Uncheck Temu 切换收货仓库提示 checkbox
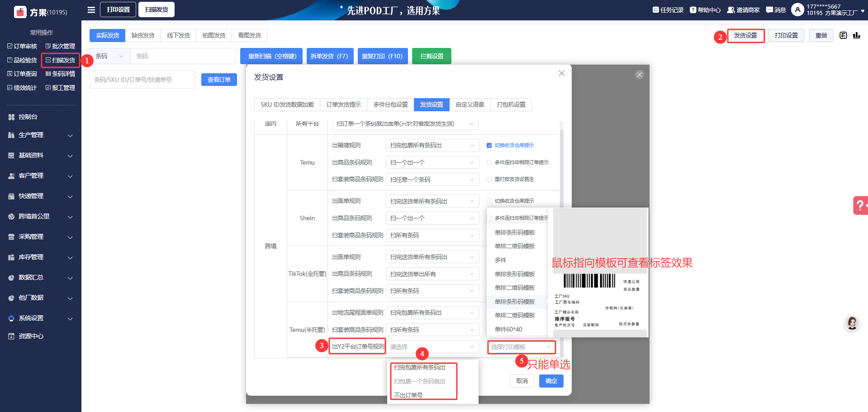 [489, 145]
